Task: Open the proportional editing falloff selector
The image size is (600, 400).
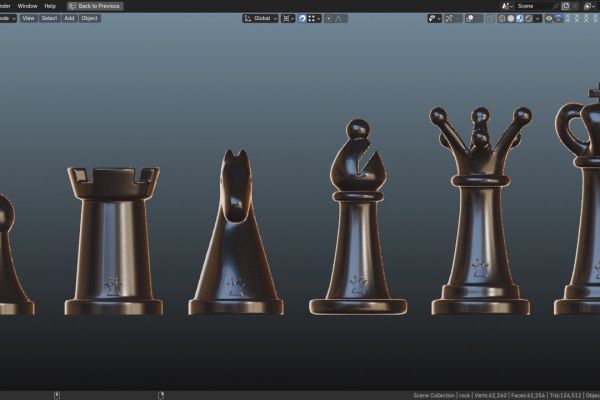Action: tap(341, 18)
